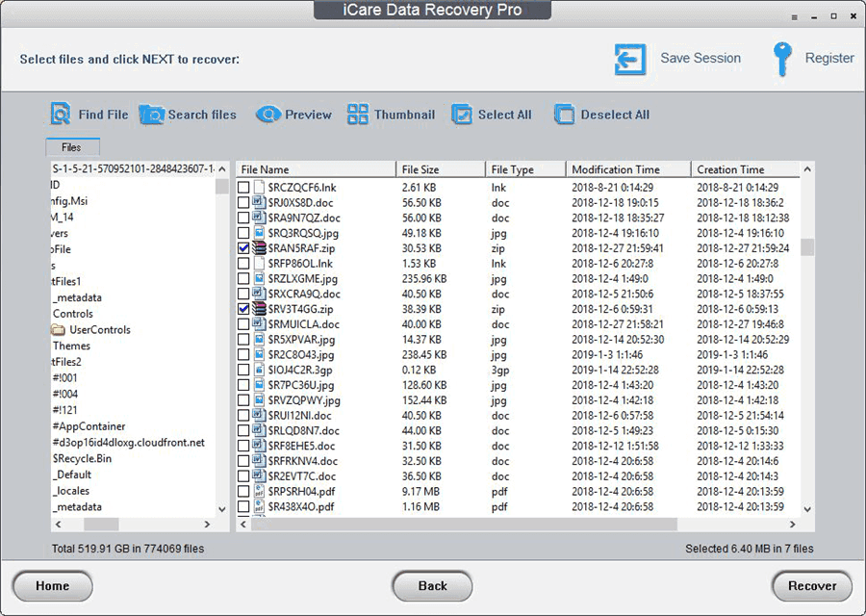Click the $R7PC36U.jpg image icon
The height and width of the screenshot is (616, 866).
pos(259,384)
